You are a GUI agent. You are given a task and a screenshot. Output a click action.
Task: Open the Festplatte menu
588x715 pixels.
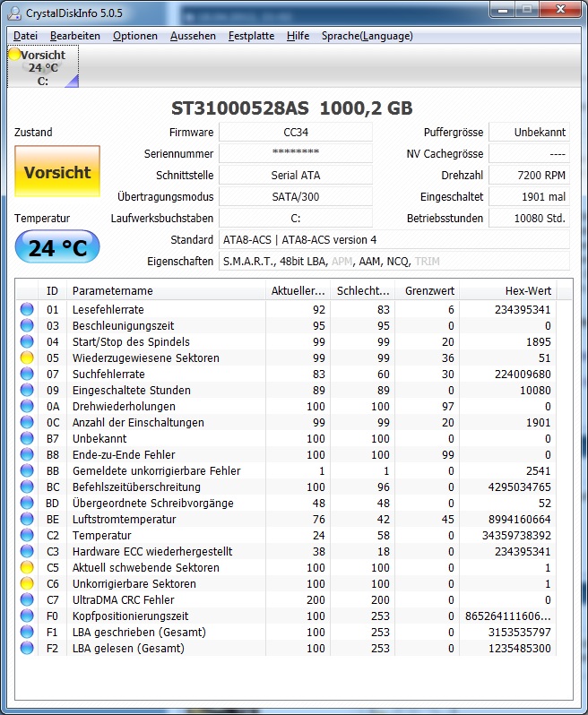251,36
